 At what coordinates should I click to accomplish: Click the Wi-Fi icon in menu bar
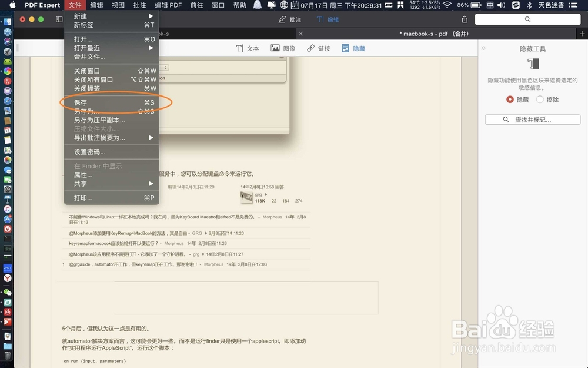[x=447, y=5]
